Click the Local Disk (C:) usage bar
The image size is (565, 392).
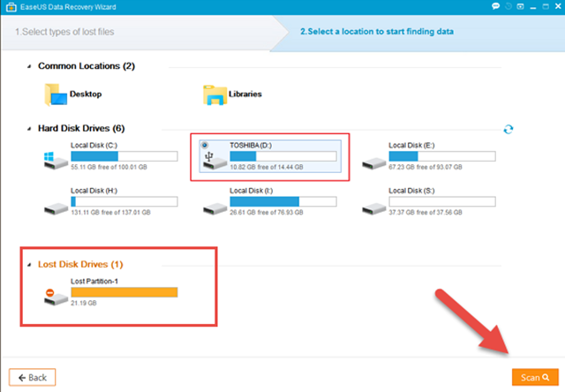[124, 156]
